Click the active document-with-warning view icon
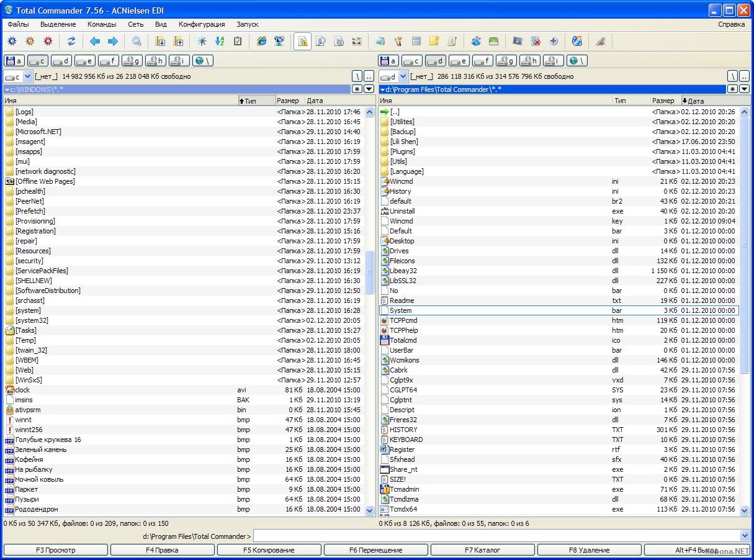754x560 pixels. [303, 42]
